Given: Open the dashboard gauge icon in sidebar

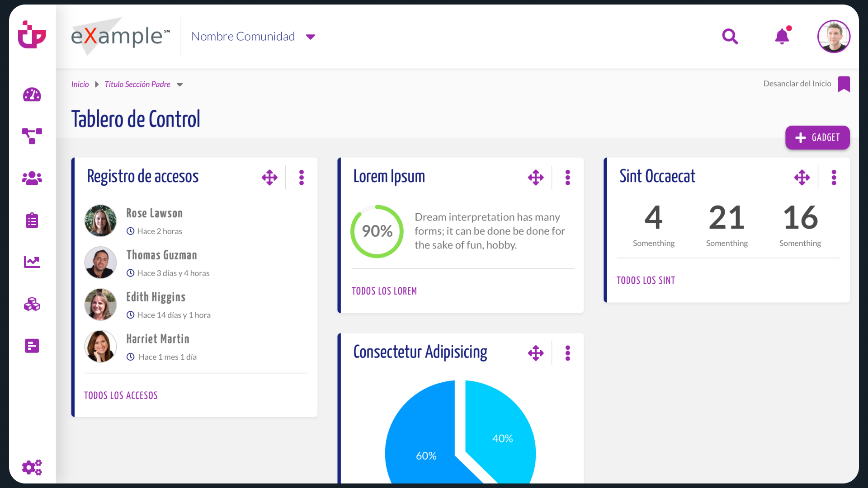Looking at the screenshot, I should coord(32,95).
